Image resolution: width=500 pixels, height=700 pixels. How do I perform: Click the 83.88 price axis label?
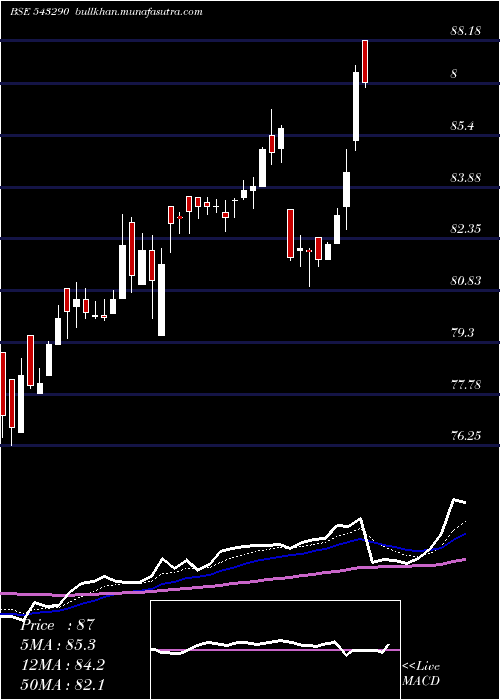pos(466,178)
